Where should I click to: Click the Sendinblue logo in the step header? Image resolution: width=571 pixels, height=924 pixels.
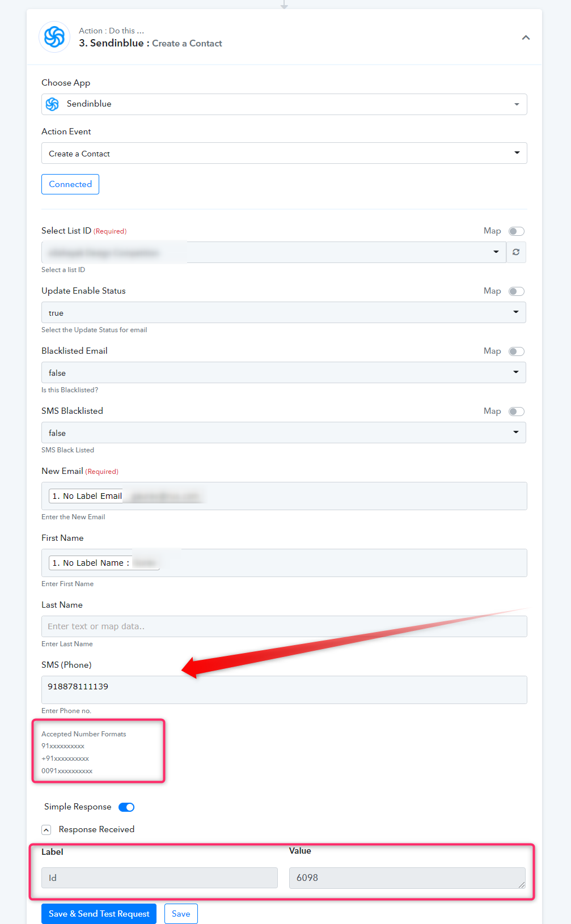click(x=54, y=37)
